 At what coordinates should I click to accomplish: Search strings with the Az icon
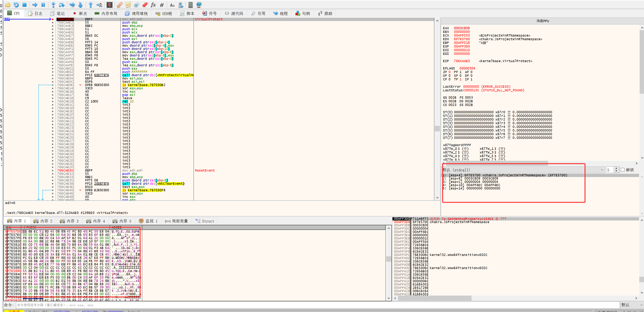172,5
